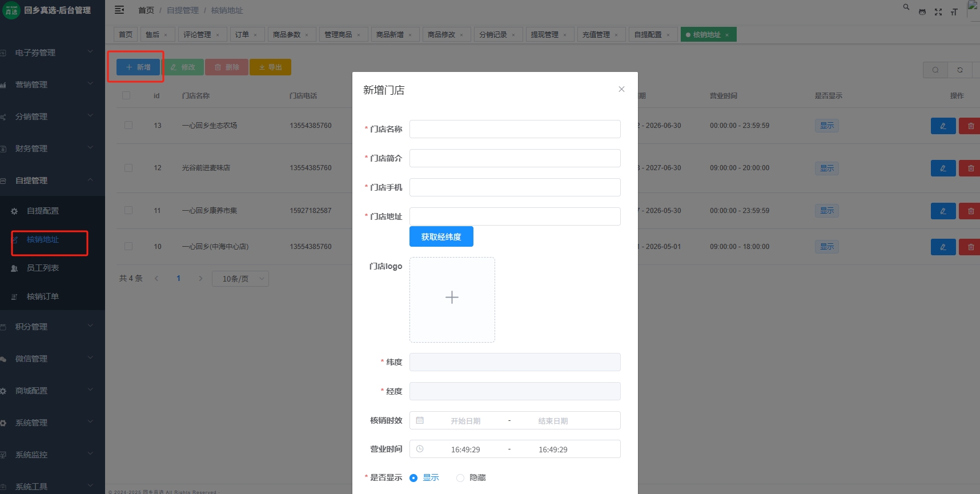Click the 获取经纬度 button

[x=441, y=237]
